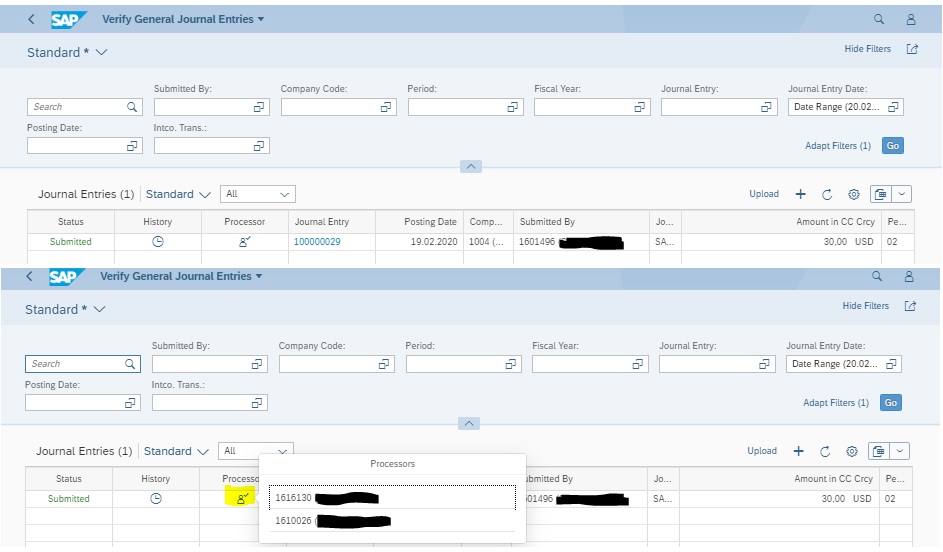Click Adapt Filters (1) in lower window
Screen dimensions: 943x552
click(x=837, y=402)
